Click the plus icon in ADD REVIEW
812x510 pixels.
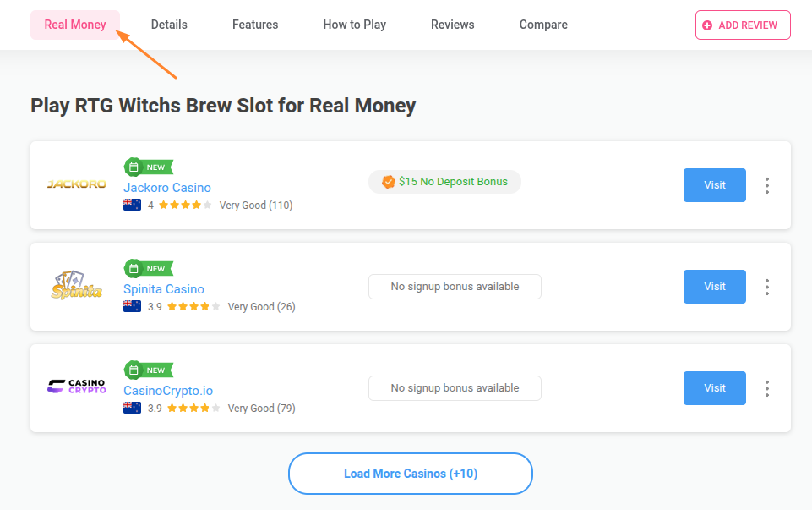tap(707, 25)
